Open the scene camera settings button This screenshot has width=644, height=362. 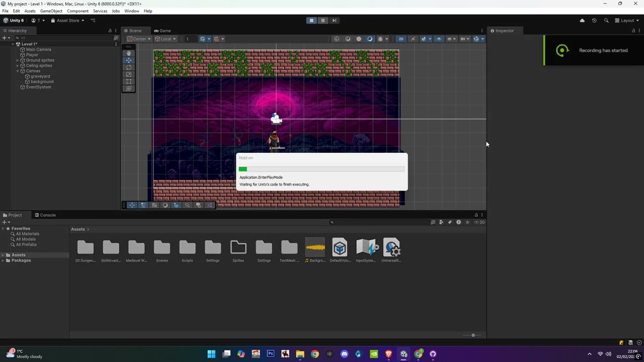[x=464, y=39]
